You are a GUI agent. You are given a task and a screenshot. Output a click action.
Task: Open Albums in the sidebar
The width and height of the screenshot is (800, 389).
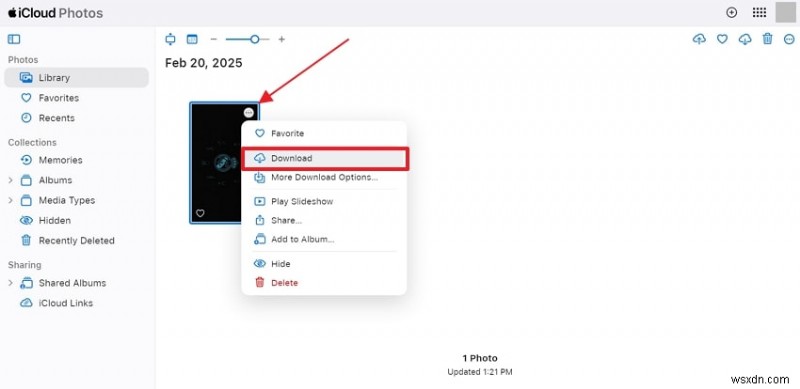[55, 180]
